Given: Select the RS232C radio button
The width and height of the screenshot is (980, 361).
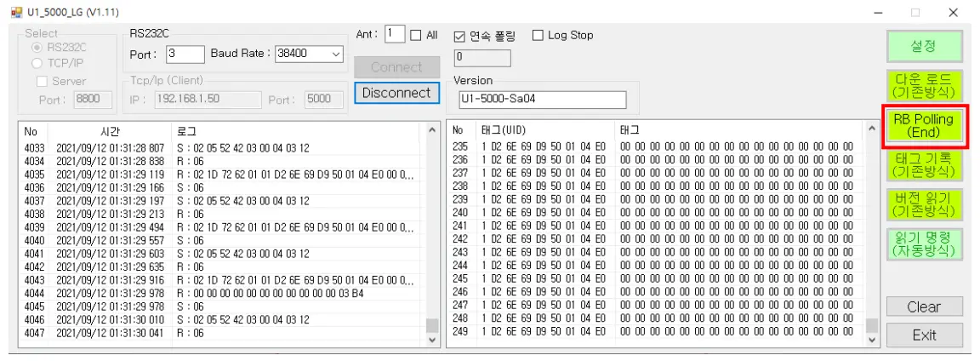Looking at the screenshot, I should coord(37,48).
